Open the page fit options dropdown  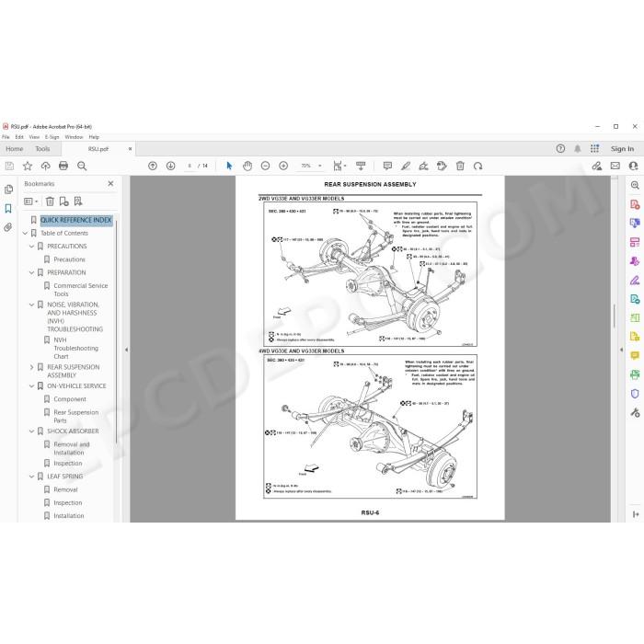click(339, 166)
